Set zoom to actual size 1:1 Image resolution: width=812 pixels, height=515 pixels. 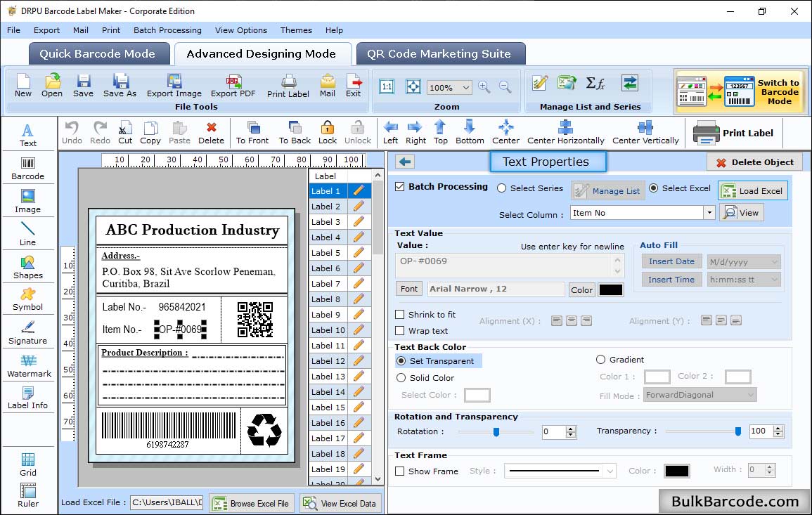387,86
